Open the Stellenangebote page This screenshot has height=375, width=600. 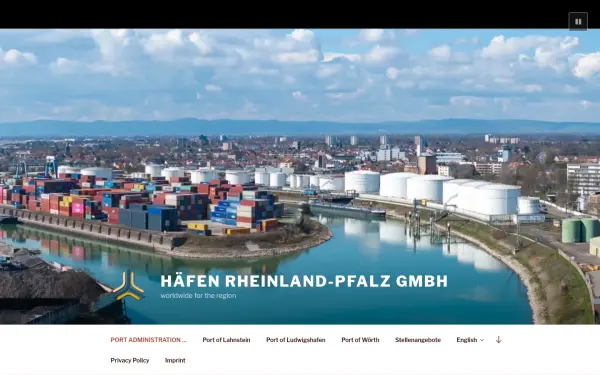[x=418, y=340]
